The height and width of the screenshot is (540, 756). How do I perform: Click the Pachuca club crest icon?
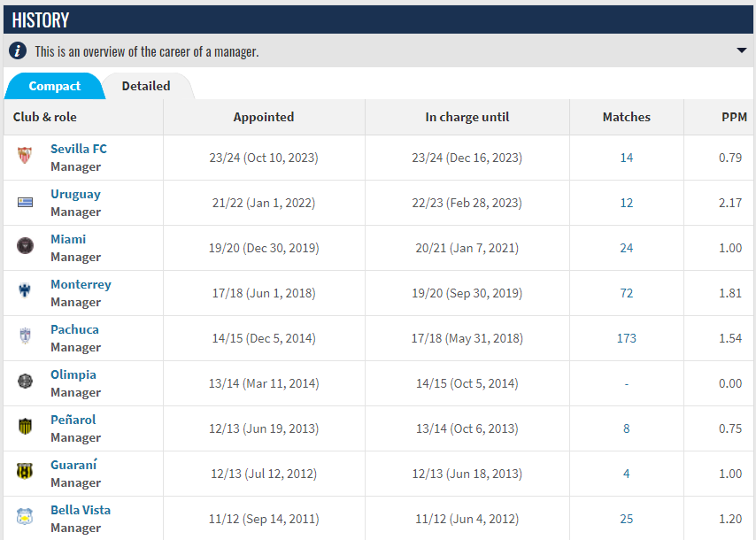[25, 337]
